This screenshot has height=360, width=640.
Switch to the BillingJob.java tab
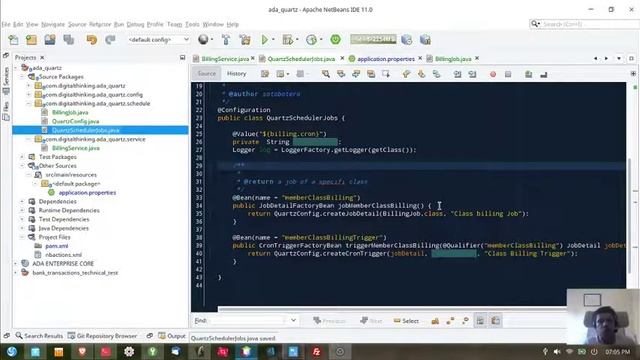pyautogui.click(x=453, y=59)
